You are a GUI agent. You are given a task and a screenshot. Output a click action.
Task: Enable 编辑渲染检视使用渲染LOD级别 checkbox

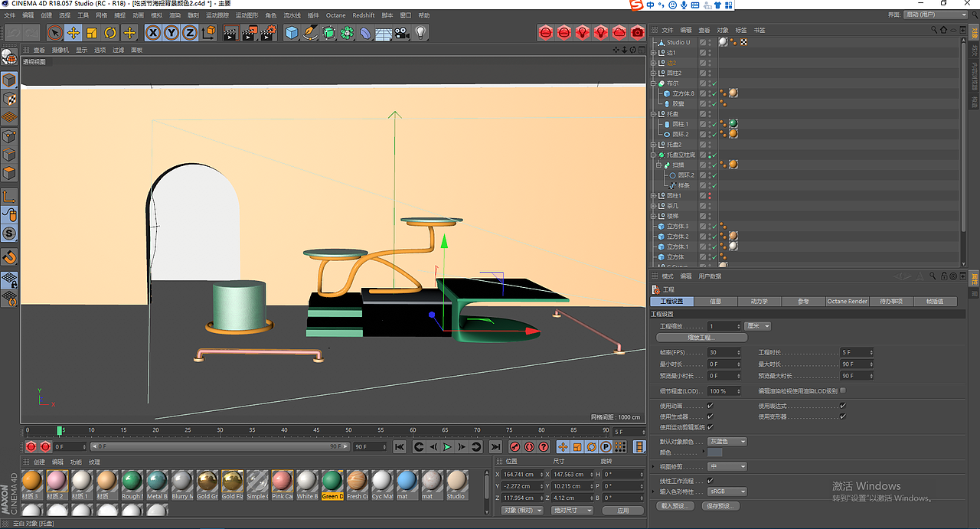[x=843, y=390]
